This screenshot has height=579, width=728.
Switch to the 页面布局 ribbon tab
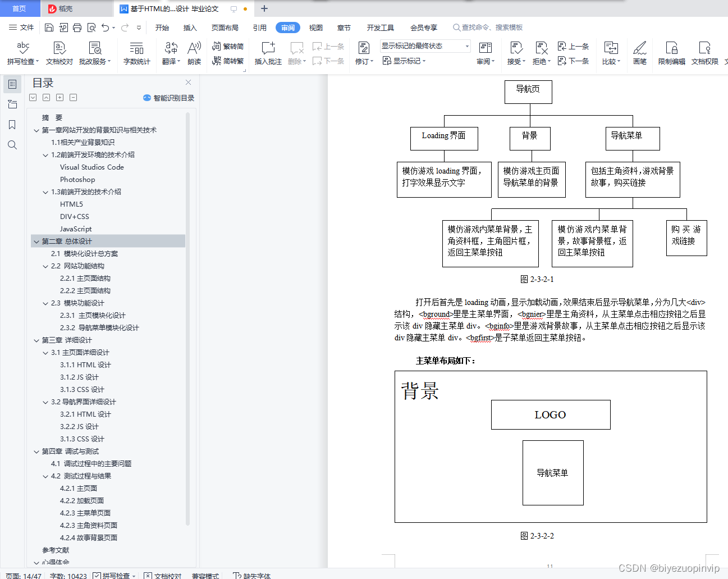[x=225, y=27]
